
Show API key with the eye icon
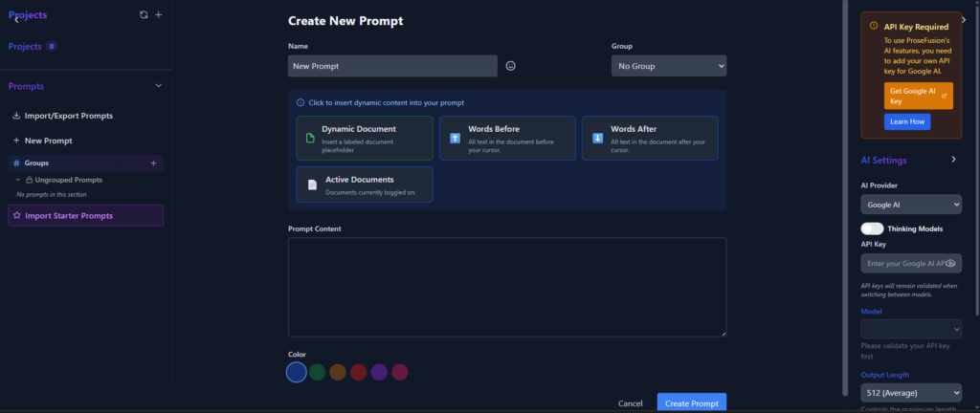(950, 263)
